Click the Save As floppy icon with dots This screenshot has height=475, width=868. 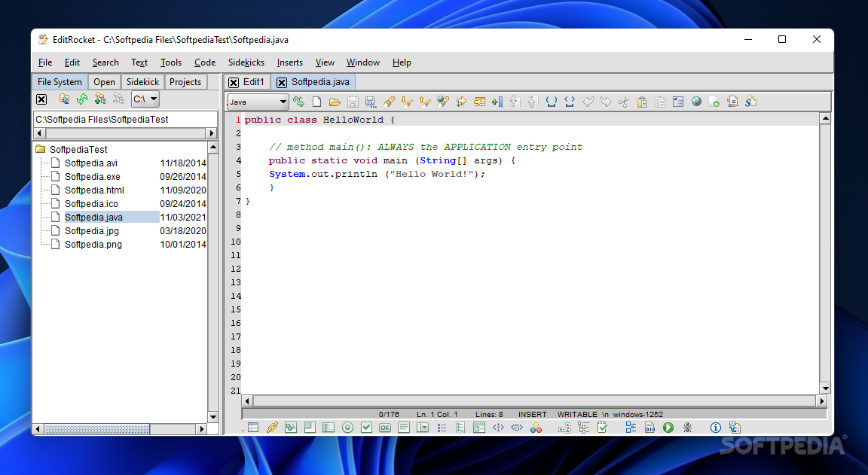pyautogui.click(x=371, y=102)
